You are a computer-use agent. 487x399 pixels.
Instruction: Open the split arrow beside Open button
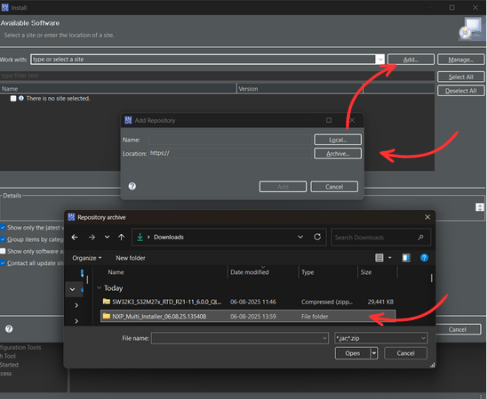point(374,353)
